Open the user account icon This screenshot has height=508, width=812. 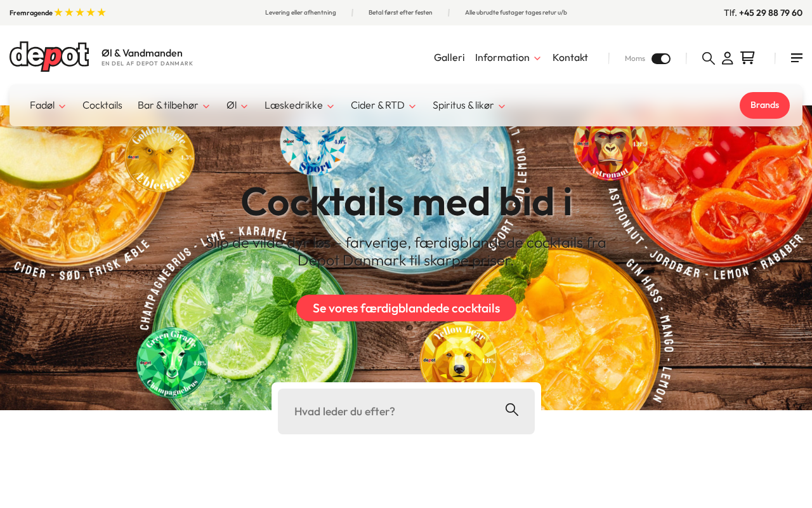click(x=728, y=58)
